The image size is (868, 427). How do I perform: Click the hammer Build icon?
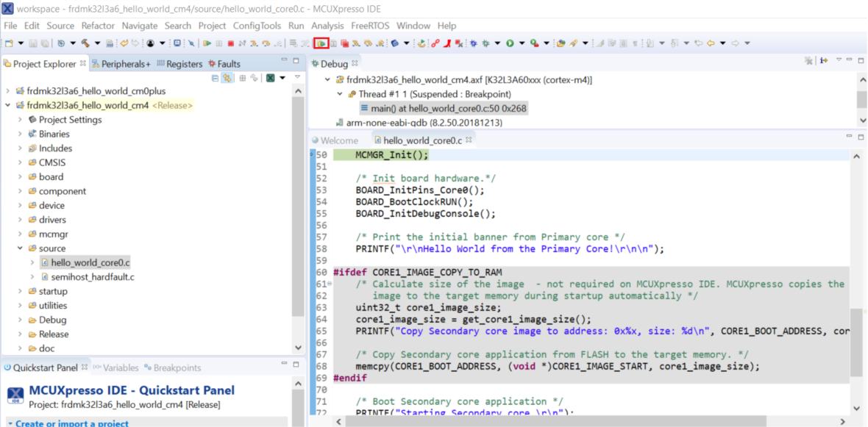pos(86,43)
